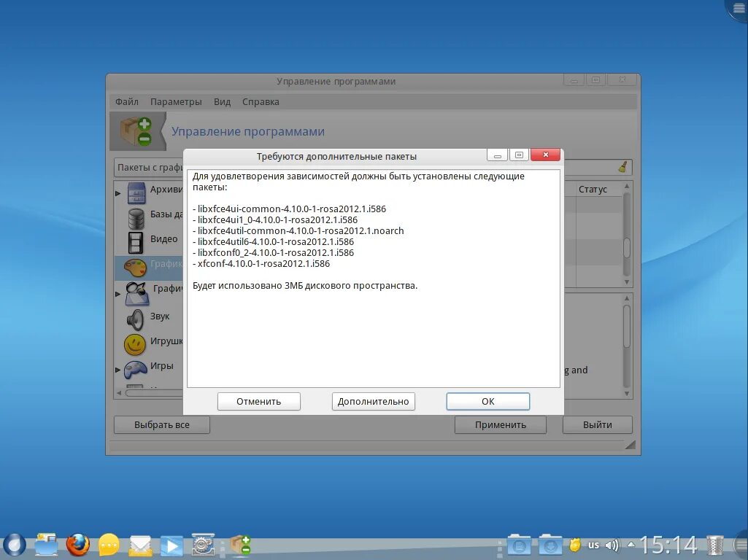748x560 pixels.
Task: Click the Выбрать все button
Action: pos(162,424)
